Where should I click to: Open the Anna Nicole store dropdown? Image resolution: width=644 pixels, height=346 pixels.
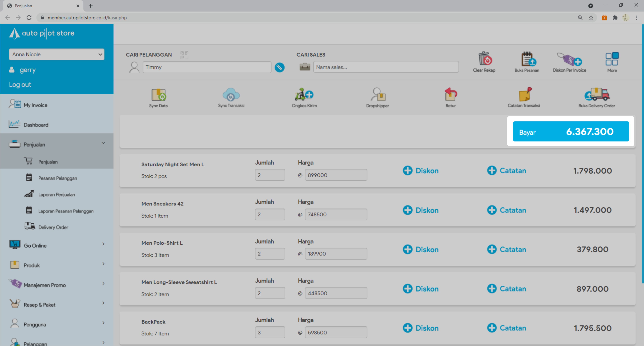56,54
